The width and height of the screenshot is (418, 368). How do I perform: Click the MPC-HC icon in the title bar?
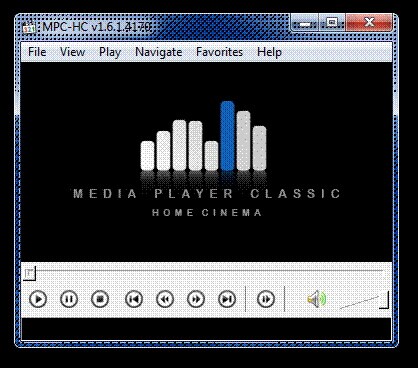pyautogui.click(x=29, y=27)
